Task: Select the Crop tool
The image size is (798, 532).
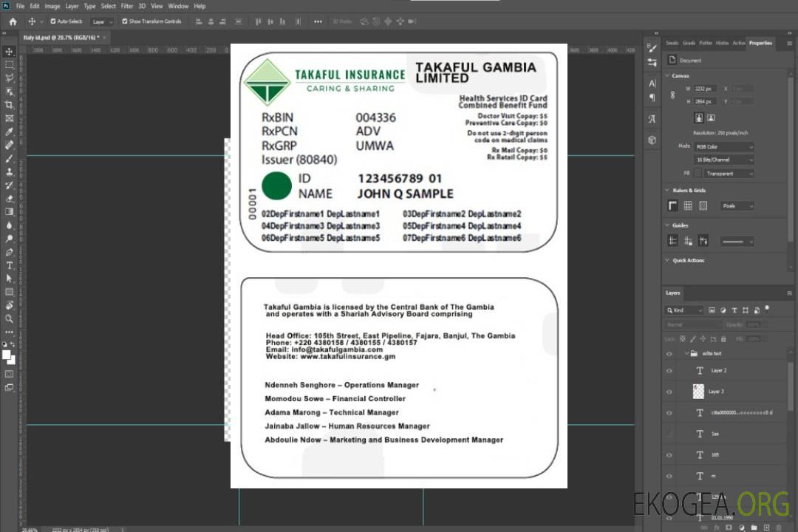Action: pos(9,105)
